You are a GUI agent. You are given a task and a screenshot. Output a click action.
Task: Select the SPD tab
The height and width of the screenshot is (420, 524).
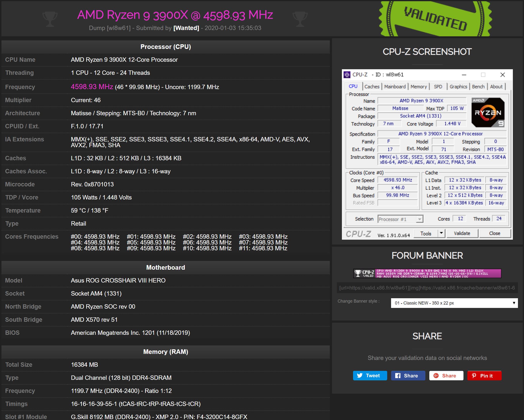[x=438, y=86]
